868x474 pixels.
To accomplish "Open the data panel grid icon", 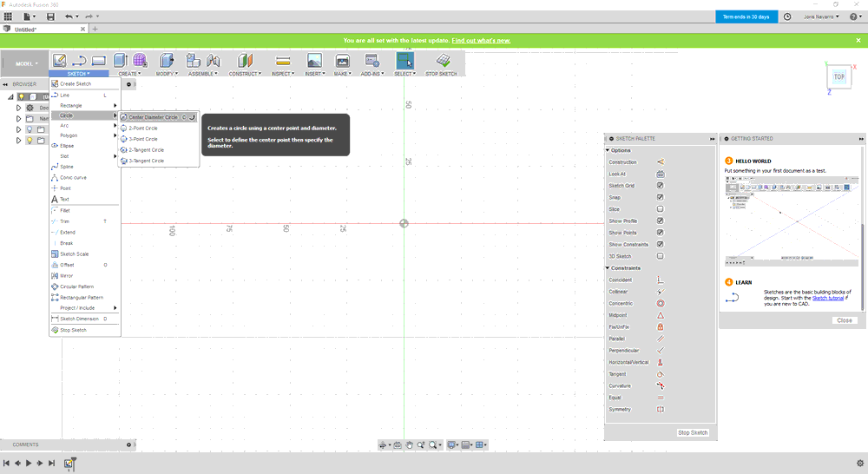I will tap(8, 16).
